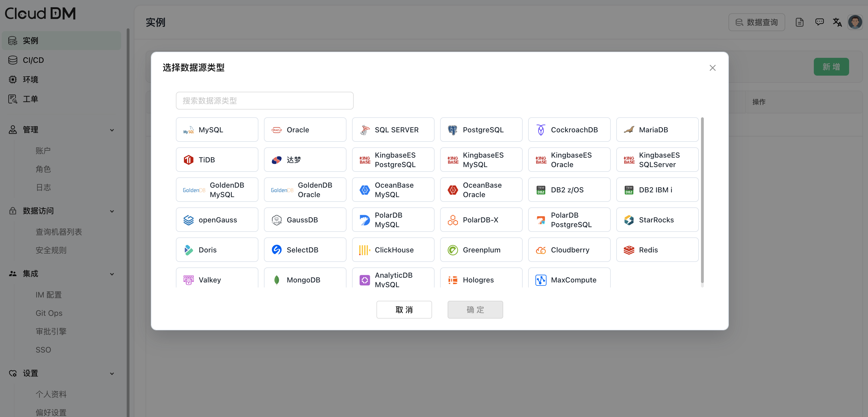Choose the openGauss icon
This screenshot has height=417, width=868.
(x=188, y=220)
